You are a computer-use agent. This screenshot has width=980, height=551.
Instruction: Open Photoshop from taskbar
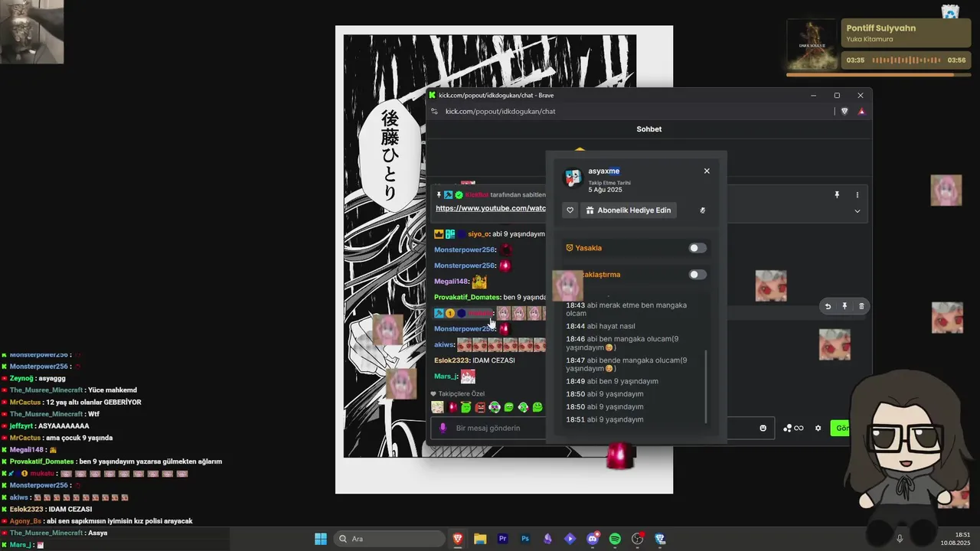525,539
